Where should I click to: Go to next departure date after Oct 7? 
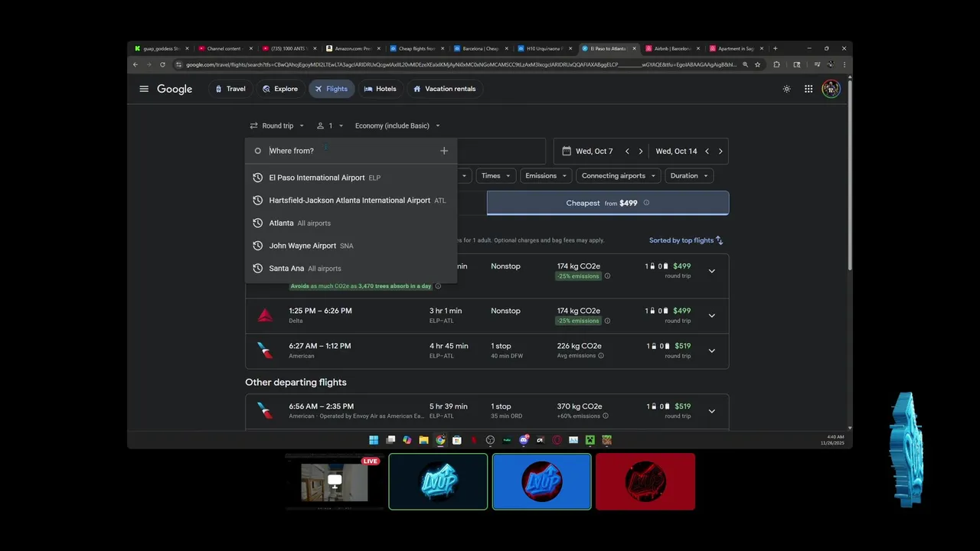(x=641, y=152)
